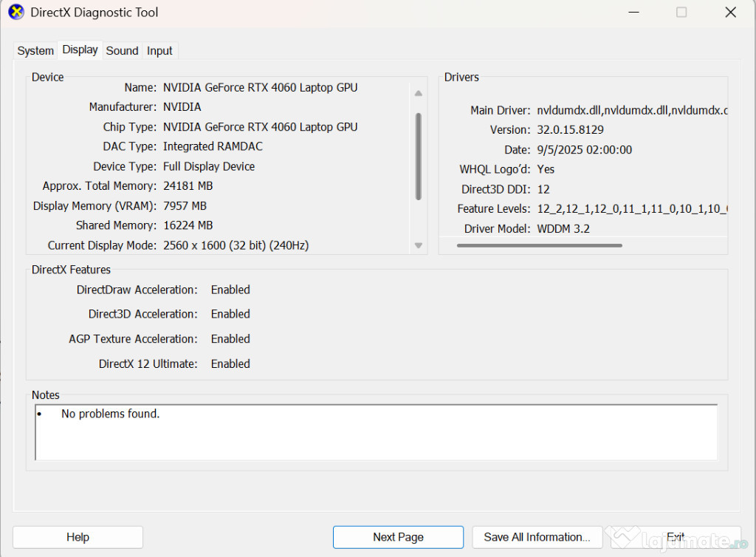Viewport: 756px width, 557px height.
Task: Minimize the DirectX Diagnostic Tool window
Action: click(x=632, y=13)
